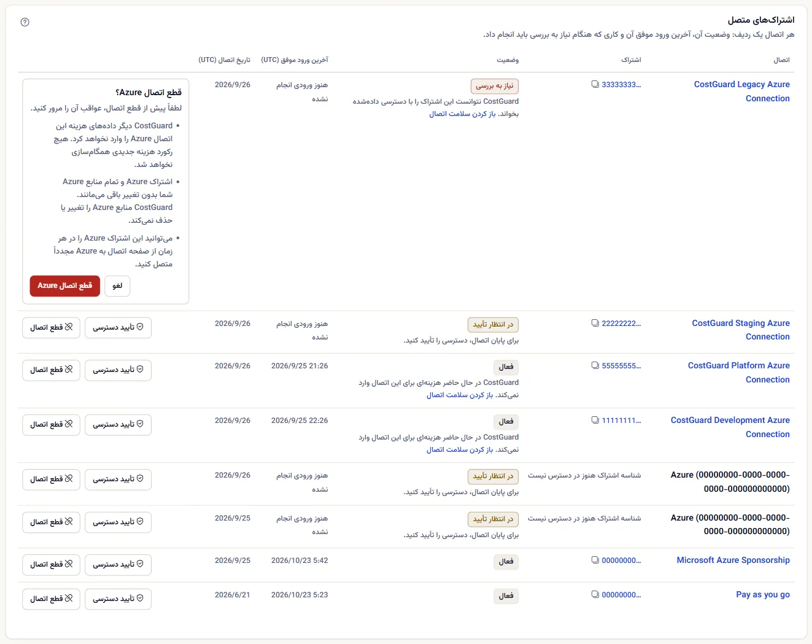
Task: Verify access for CostGuard Platform Azure Connection
Action: pos(118,370)
